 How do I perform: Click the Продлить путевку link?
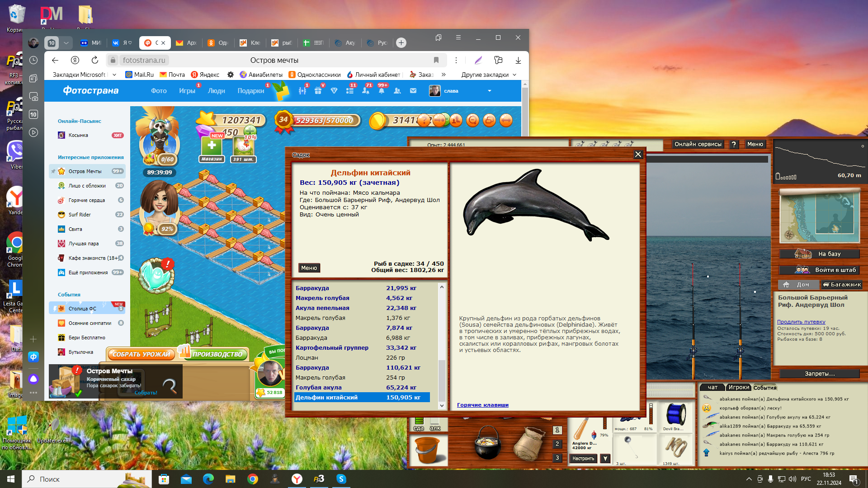[801, 322]
